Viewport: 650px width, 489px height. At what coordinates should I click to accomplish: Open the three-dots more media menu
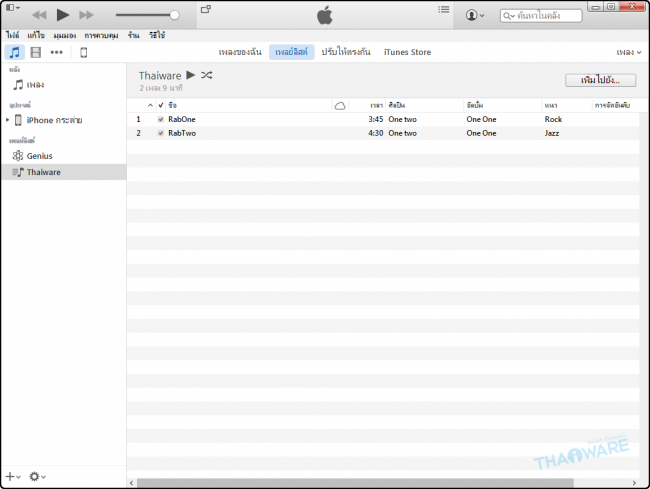point(56,52)
